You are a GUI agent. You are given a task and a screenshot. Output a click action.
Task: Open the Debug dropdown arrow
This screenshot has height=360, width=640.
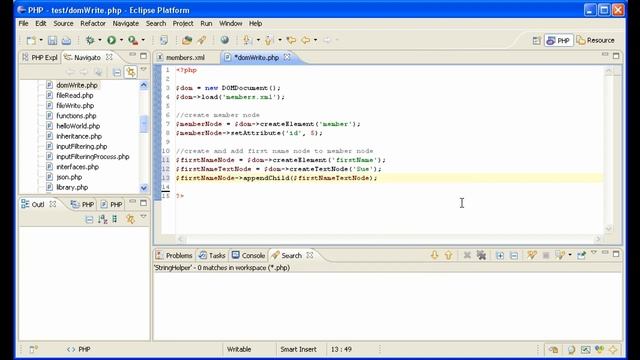tap(100, 40)
